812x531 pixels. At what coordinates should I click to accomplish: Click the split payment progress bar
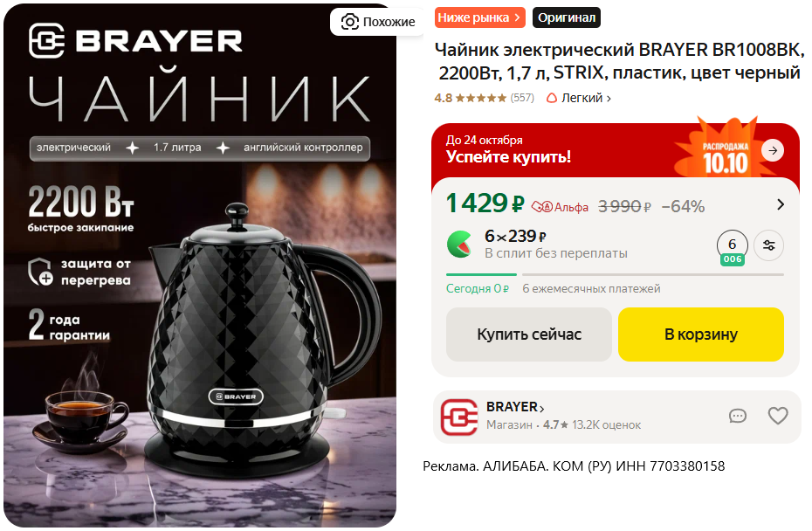pos(615,274)
